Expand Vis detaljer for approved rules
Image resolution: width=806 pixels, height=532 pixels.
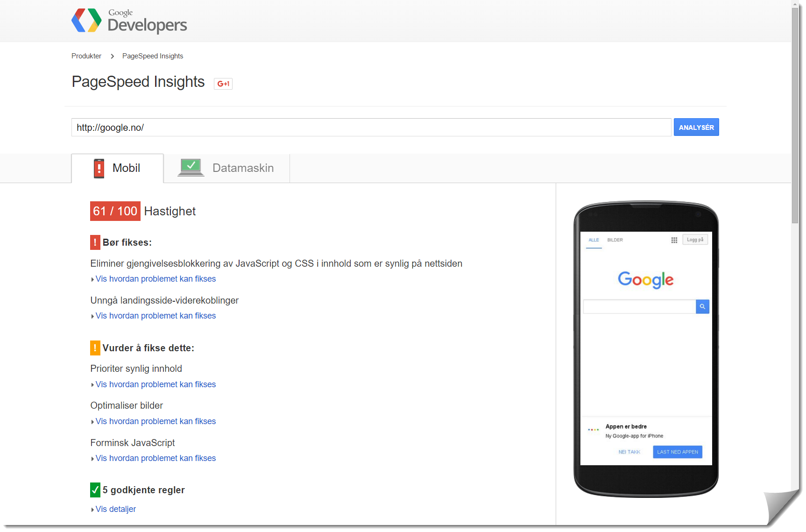click(x=115, y=509)
